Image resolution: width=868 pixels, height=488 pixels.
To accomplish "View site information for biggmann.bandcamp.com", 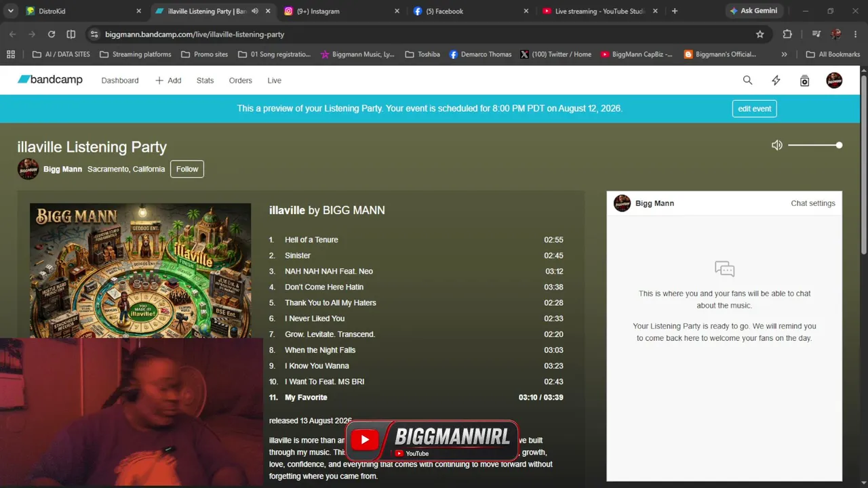I will click(94, 34).
